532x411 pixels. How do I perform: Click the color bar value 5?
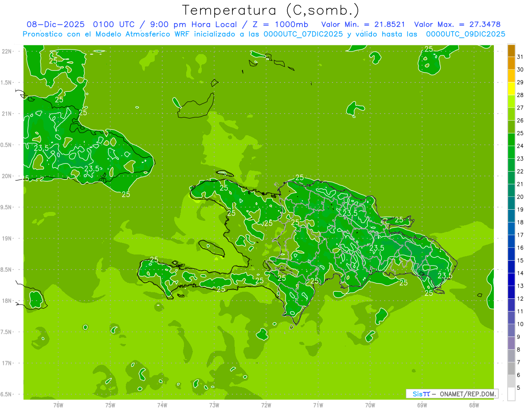pos(519,388)
